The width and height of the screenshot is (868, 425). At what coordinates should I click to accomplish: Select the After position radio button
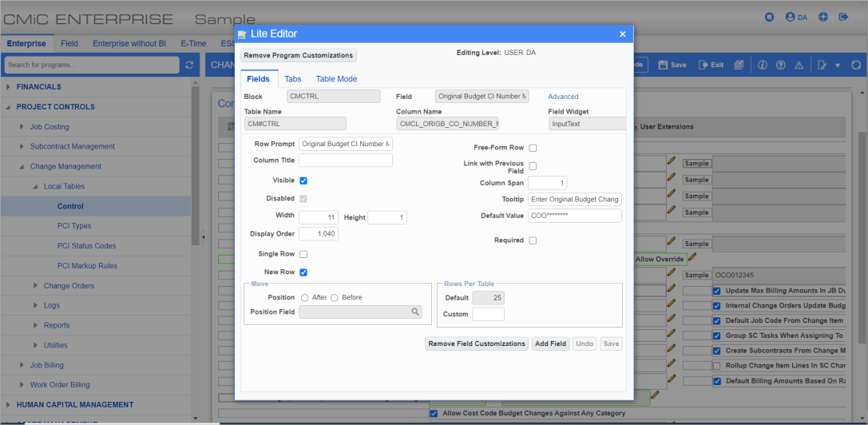pyautogui.click(x=304, y=297)
